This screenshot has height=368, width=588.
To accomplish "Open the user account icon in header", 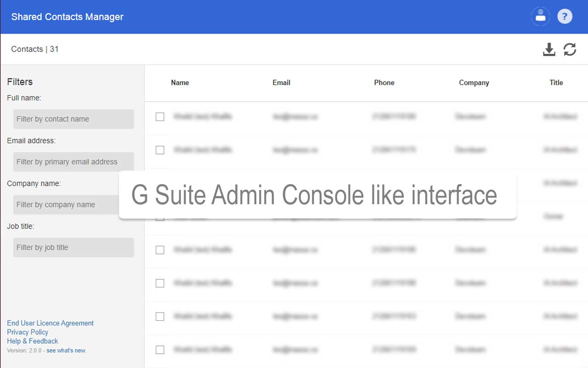I will (x=540, y=17).
